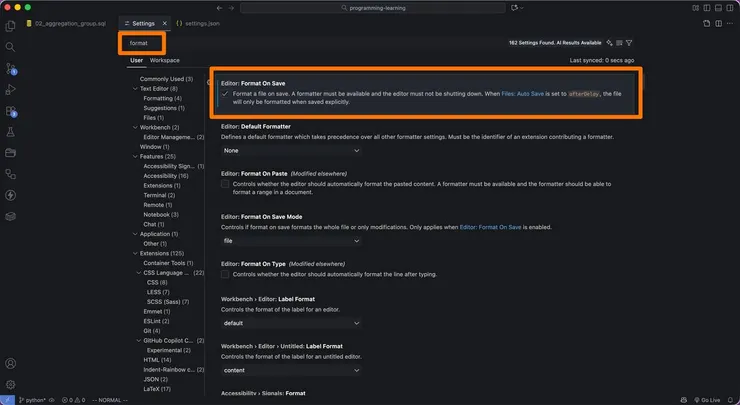Viewport: 740px width, 405px height.
Task: Open Untitled Label Format dropdown showing content
Action: coord(291,371)
